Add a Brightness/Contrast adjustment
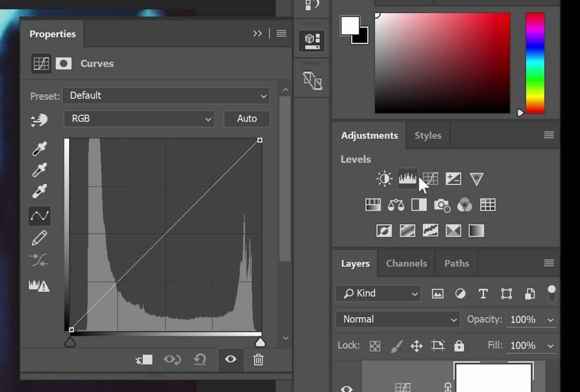 pyautogui.click(x=384, y=179)
